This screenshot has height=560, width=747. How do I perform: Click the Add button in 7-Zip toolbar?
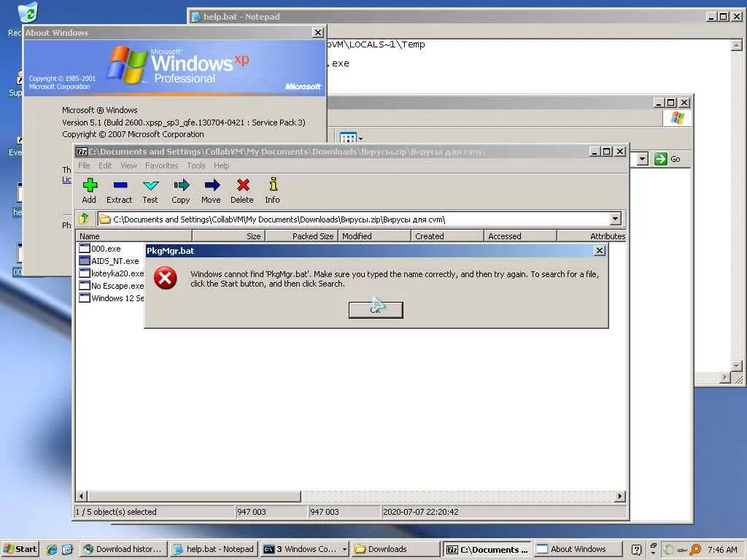pos(89,190)
